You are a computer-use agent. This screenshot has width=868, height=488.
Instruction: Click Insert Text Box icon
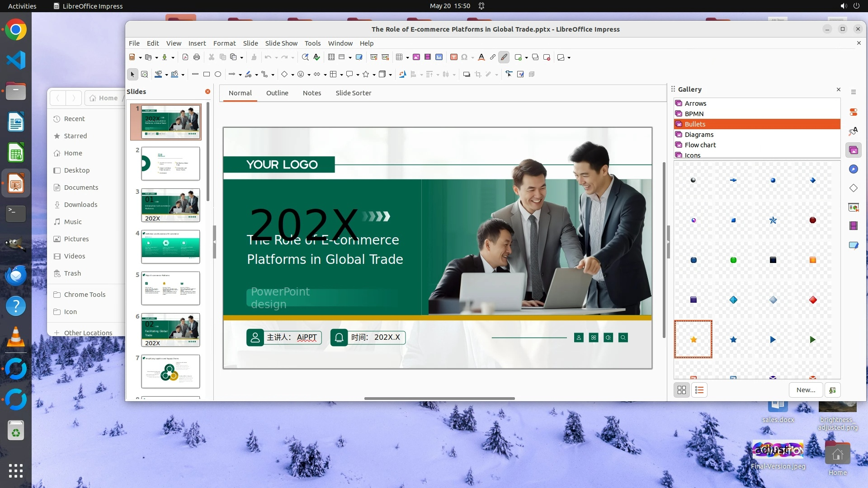pos(453,57)
